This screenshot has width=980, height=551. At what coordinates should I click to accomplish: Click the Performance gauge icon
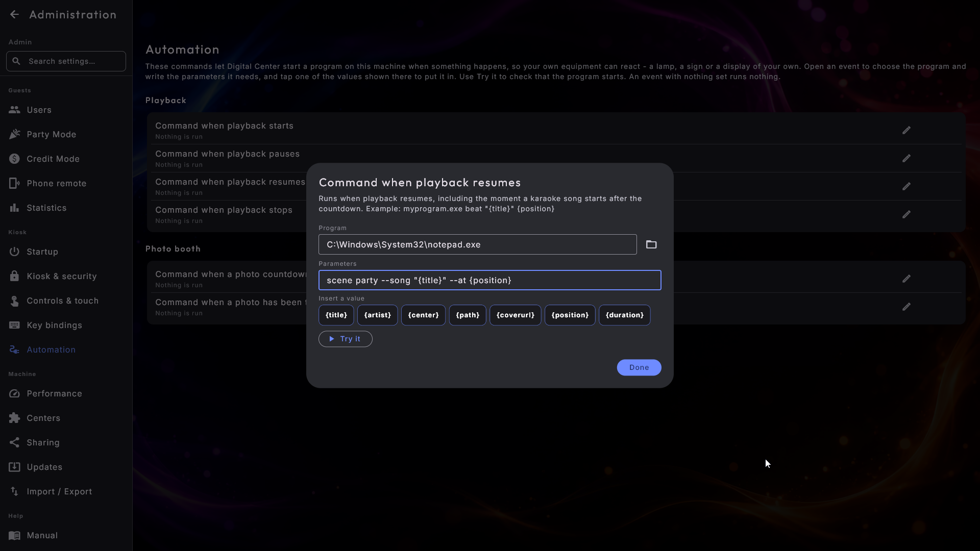[x=14, y=393]
